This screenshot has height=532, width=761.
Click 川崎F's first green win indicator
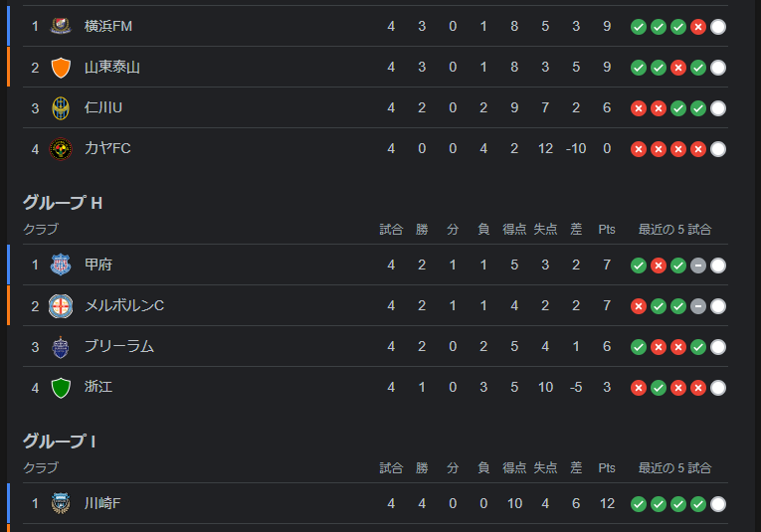coord(639,504)
